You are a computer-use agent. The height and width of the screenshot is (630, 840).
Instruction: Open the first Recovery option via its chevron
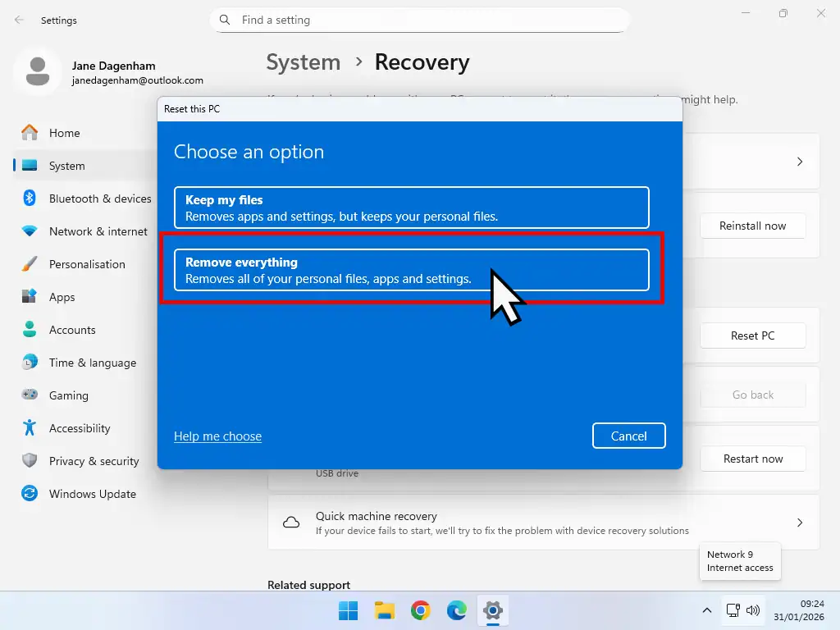click(800, 162)
